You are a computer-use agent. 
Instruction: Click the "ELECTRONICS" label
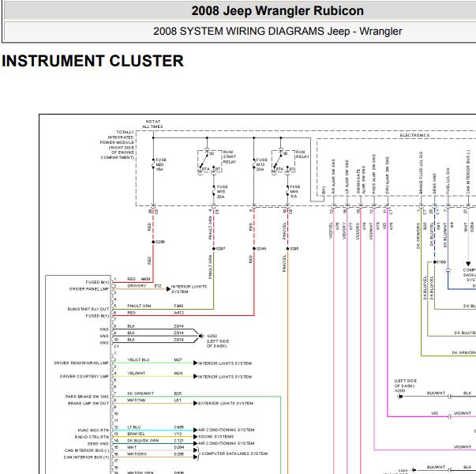point(414,135)
